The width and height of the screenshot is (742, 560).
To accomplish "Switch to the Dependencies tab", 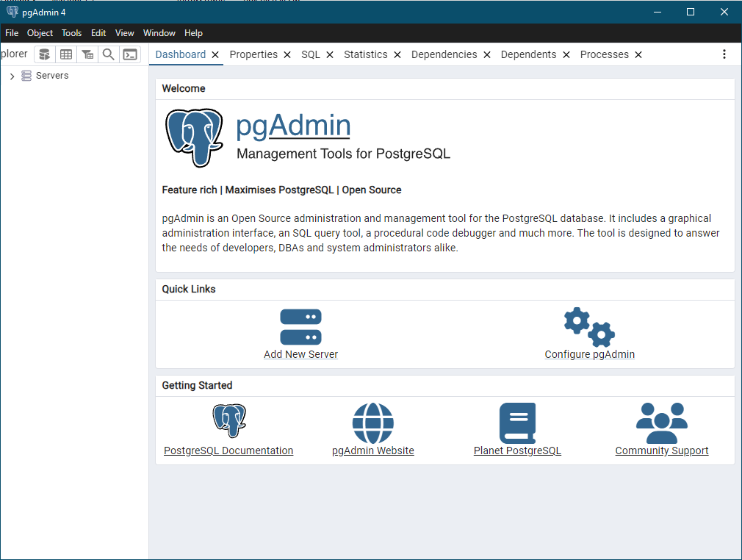I will click(x=444, y=54).
